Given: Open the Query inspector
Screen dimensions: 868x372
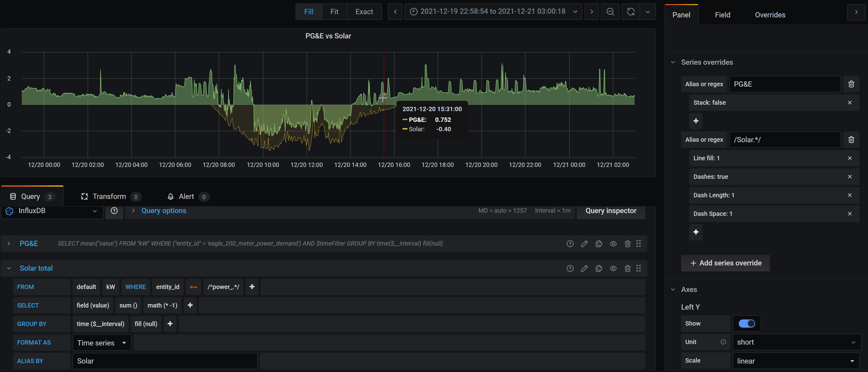Looking at the screenshot, I should (x=611, y=211).
